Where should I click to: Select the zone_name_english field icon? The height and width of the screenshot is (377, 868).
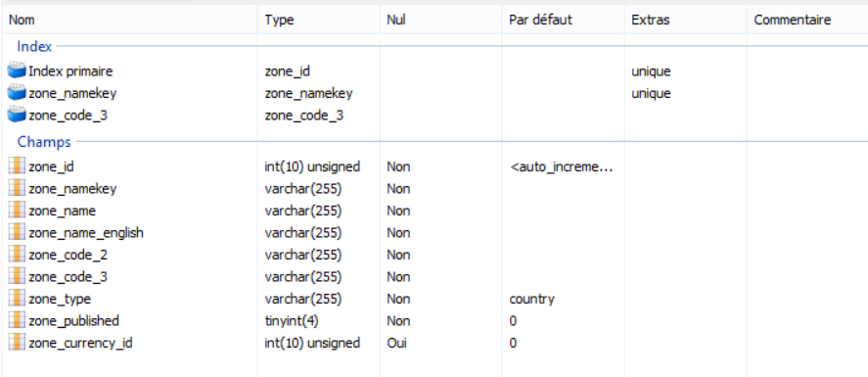tap(17, 232)
